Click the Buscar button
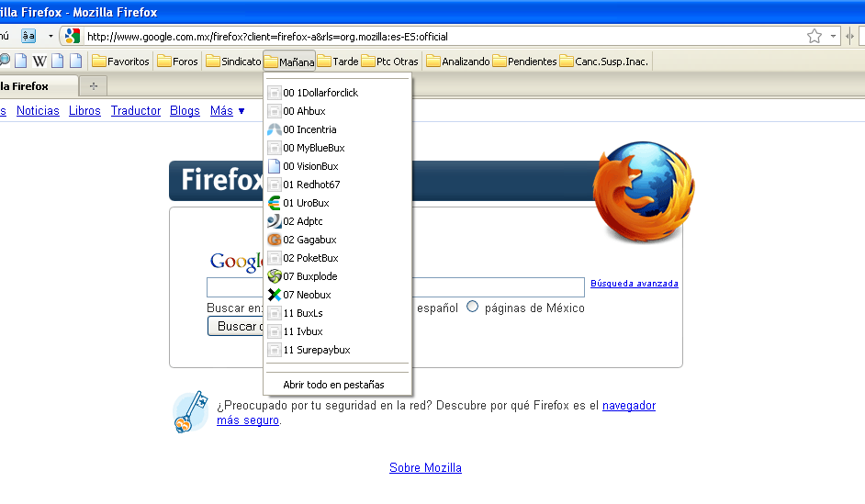The height and width of the screenshot is (504, 865). pyautogui.click(x=236, y=327)
